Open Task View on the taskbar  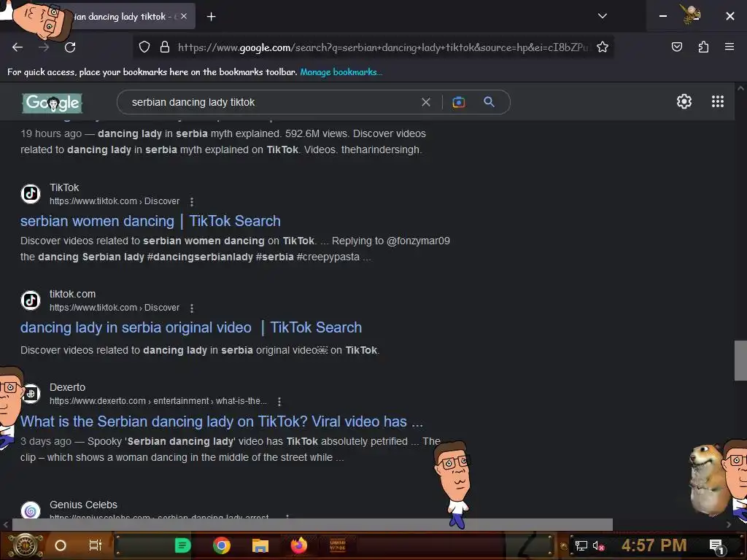[96, 545]
